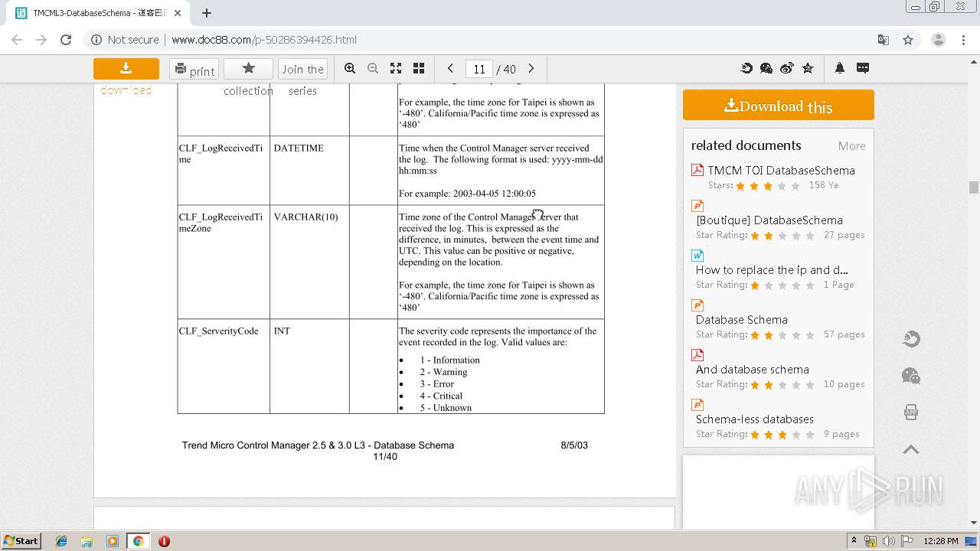Open Windows Explorer folder from taskbar
Image resolution: width=980 pixels, height=551 pixels.
pos(87,541)
